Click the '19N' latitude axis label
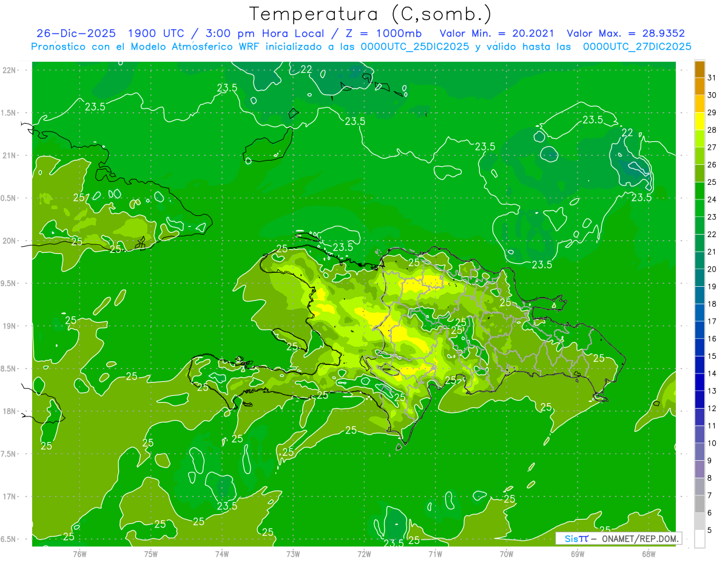This screenshot has width=728, height=562. click(x=9, y=326)
